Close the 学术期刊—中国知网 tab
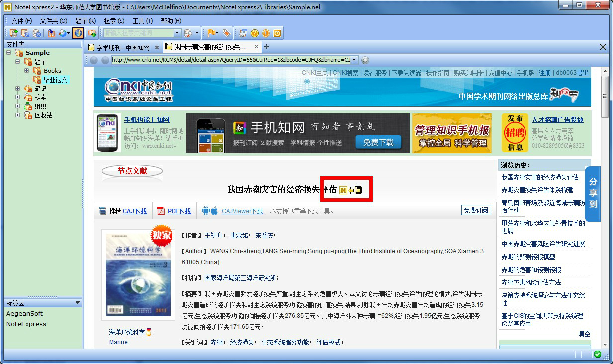 pyautogui.click(x=157, y=47)
